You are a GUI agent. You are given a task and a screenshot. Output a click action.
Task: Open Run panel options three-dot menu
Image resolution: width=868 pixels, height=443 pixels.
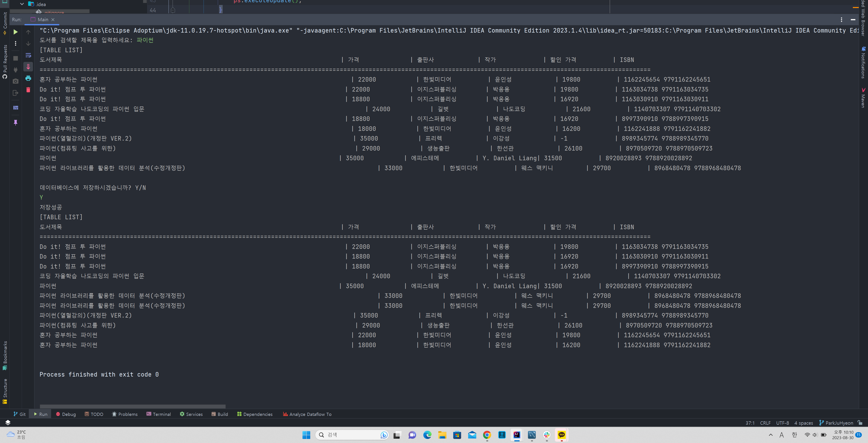(841, 19)
